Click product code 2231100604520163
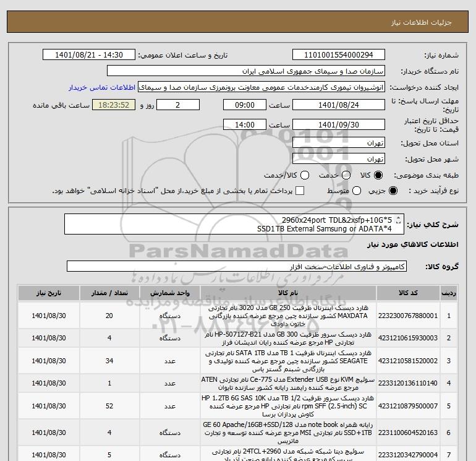Screen dimensions: 476x461 point(408,433)
